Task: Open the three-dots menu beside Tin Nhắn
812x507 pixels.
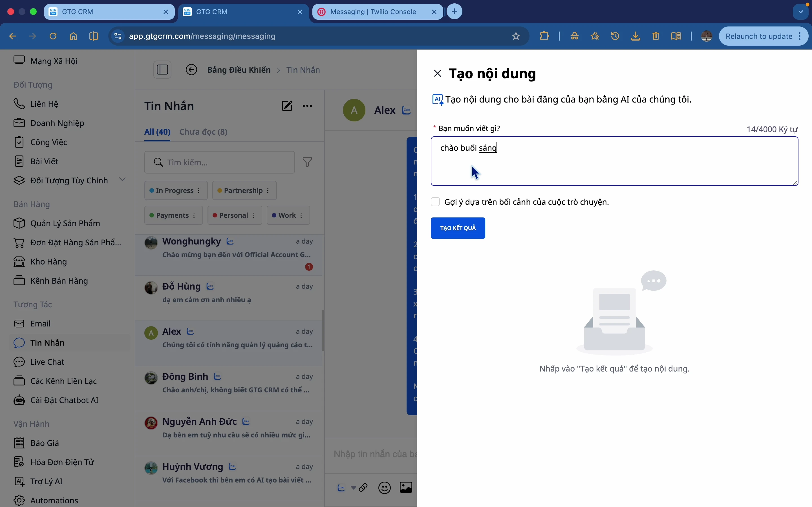Action: pyautogui.click(x=307, y=106)
